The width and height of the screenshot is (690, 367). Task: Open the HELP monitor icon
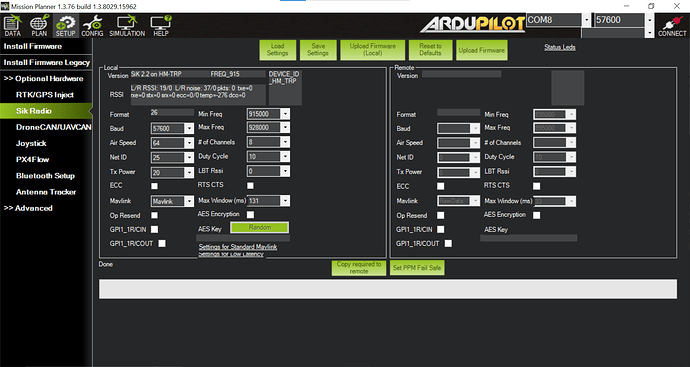(161, 26)
